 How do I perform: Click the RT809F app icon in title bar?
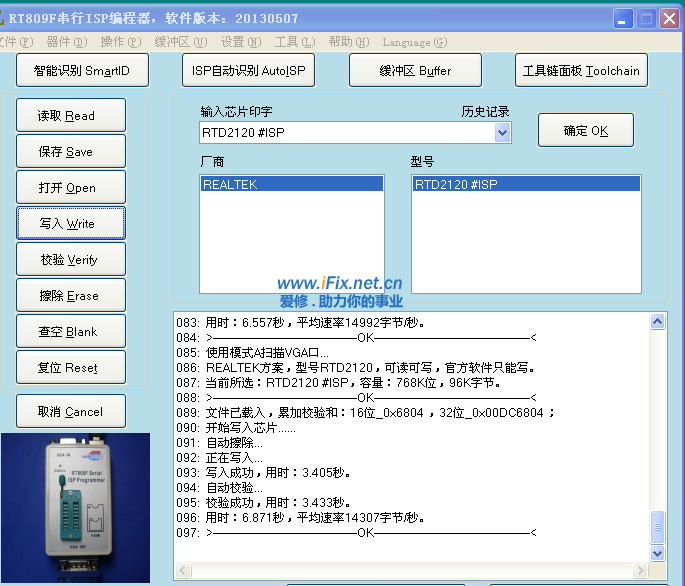coord(2,18)
